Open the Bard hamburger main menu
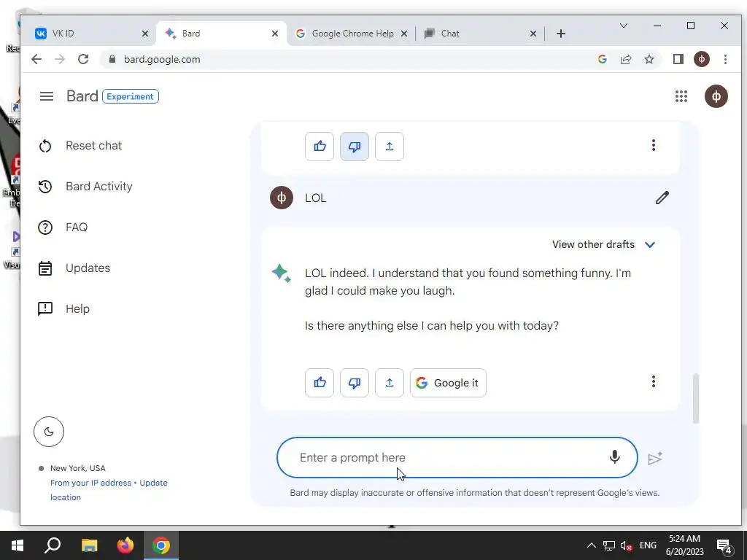 pyautogui.click(x=46, y=96)
